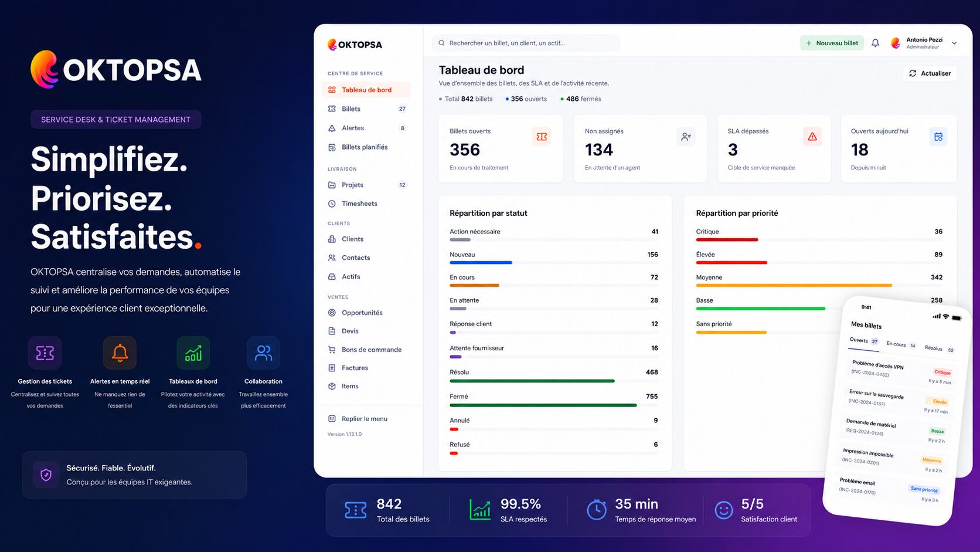Click the Non assignés user icon

tap(686, 137)
